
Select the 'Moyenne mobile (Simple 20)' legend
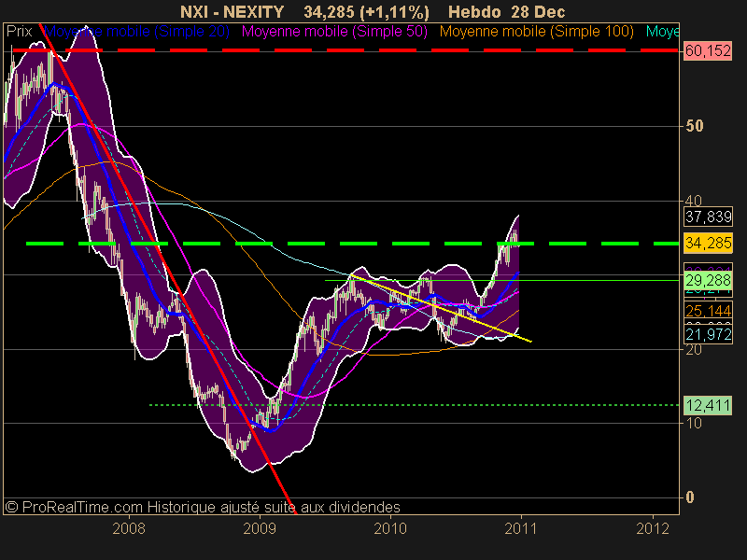pos(136,32)
